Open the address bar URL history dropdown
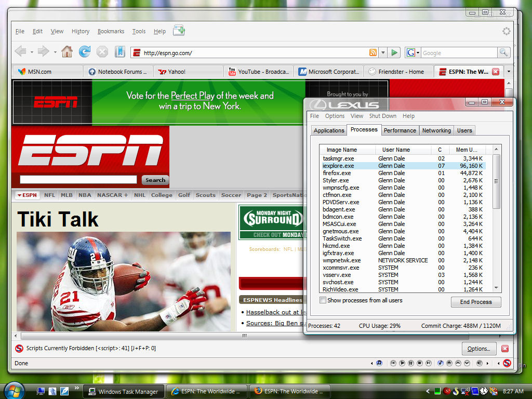This screenshot has height=399, width=532. (383, 52)
